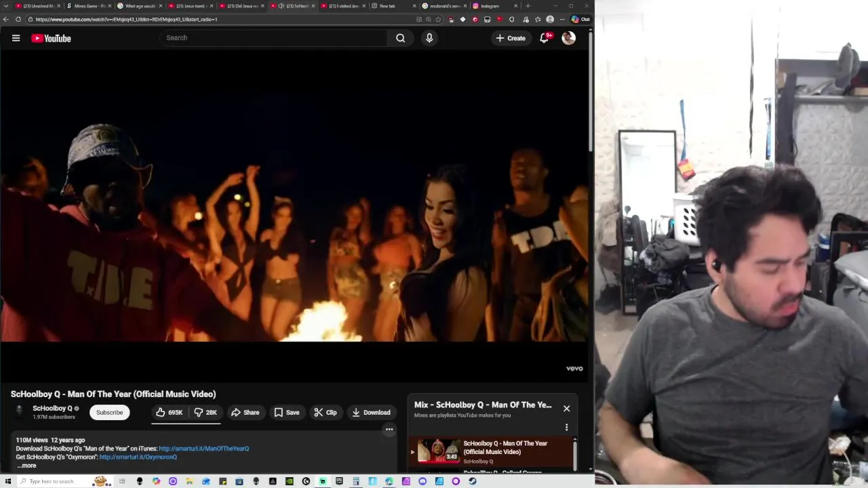Reload the page with refresh icon

pos(18,19)
